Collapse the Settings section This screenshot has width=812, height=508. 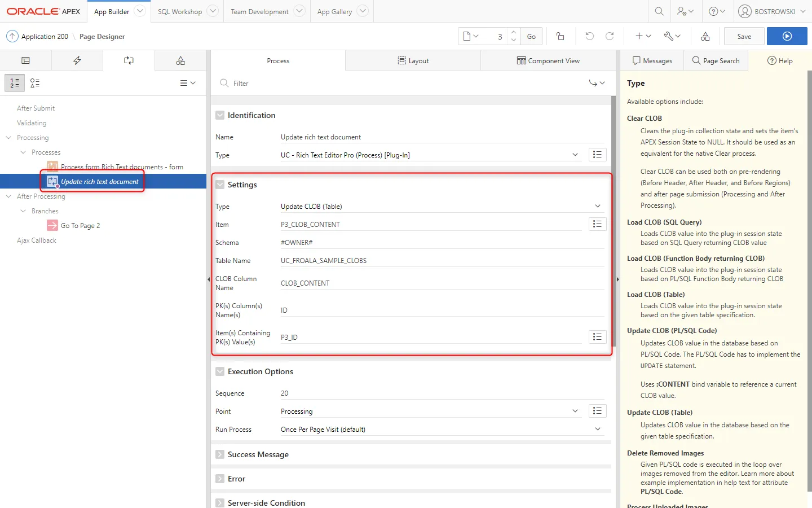pyautogui.click(x=220, y=185)
